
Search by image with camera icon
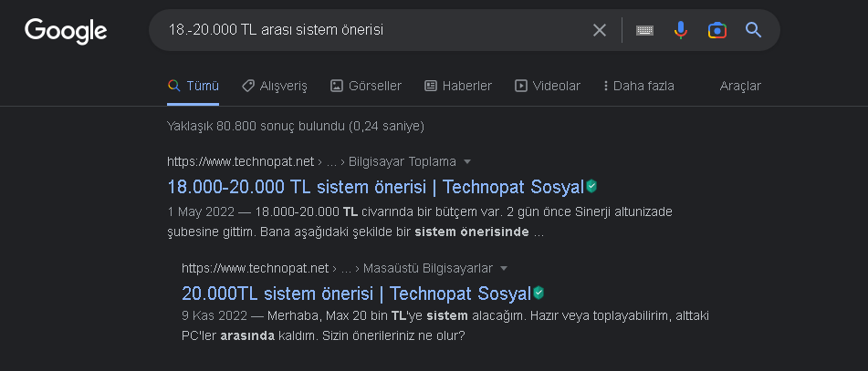pyautogui.click(x=717, y=30)
